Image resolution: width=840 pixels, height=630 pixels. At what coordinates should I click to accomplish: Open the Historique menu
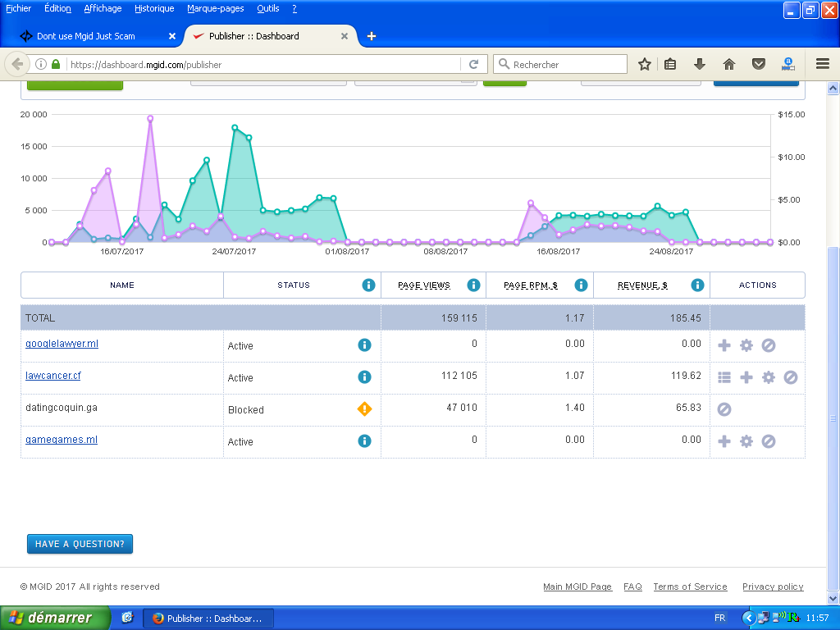pyautogui.click(x=154, y=8)
